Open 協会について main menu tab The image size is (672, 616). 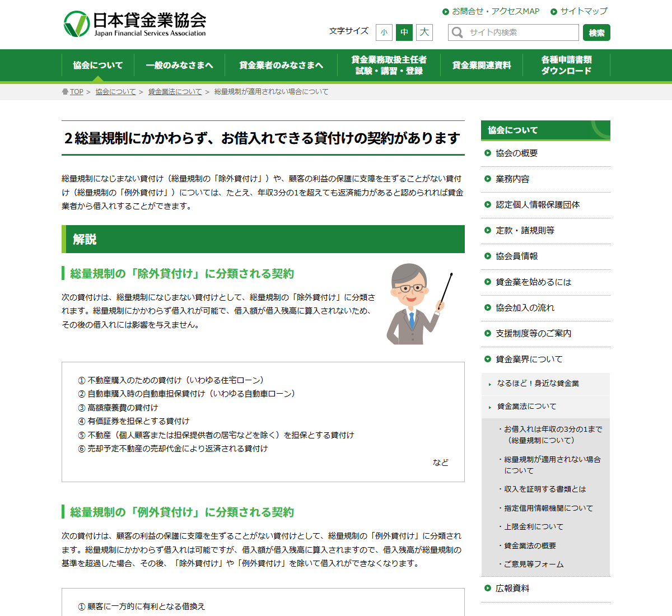(x=97, y=65)
